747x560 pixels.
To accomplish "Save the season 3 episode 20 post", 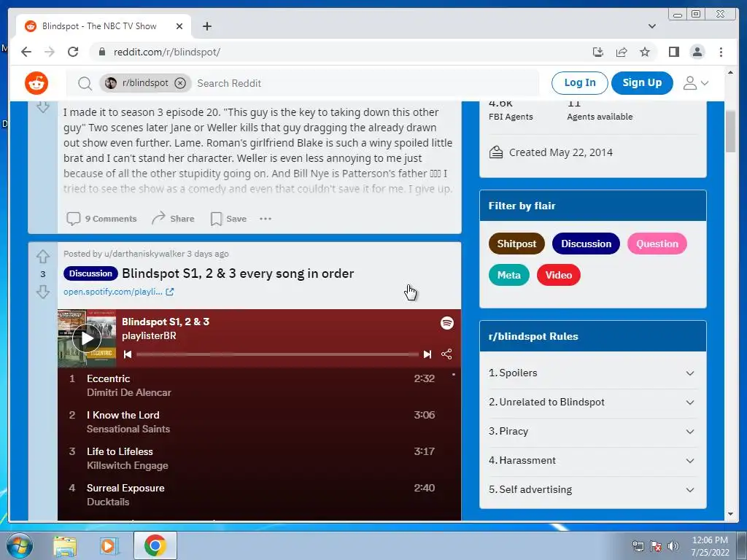I will pos(228,219).
